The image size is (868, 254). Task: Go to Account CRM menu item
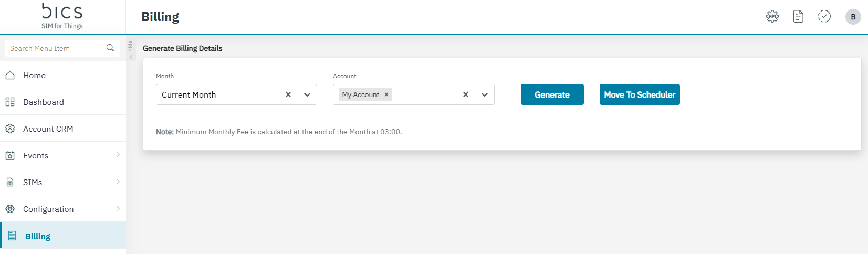pyautogui.click(x=48, y=129)
